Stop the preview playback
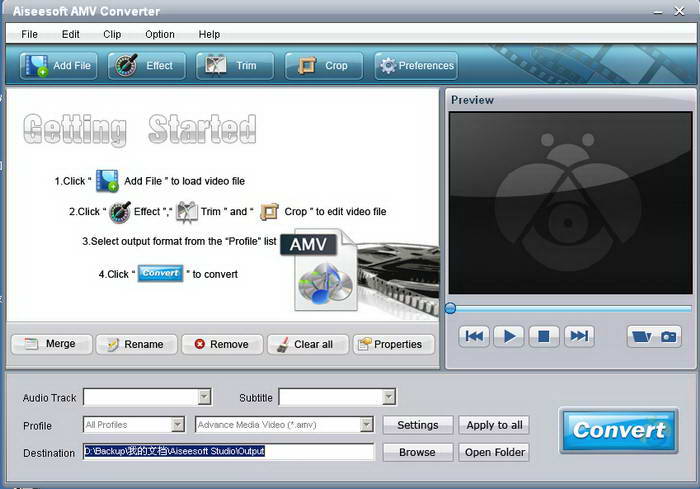 pyautogui.click(x=544, y=336)
